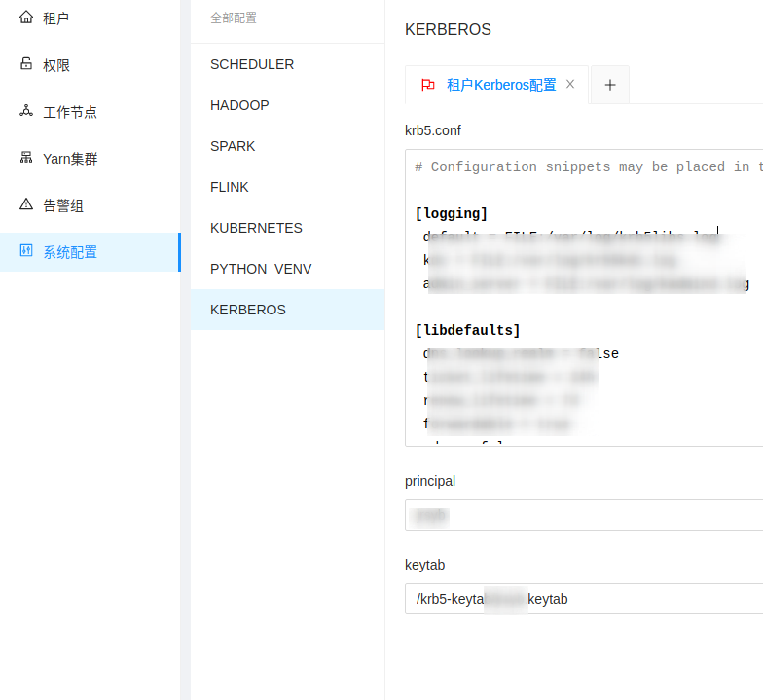Viewport: 763px width, 700px height.
Task: Go to 工作节点 in the sidebar
Action: (x=90, y=111)
